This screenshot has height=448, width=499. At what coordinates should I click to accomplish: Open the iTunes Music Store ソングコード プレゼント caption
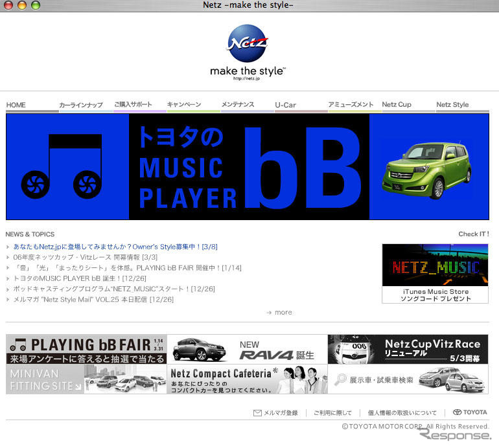[435, 295]
